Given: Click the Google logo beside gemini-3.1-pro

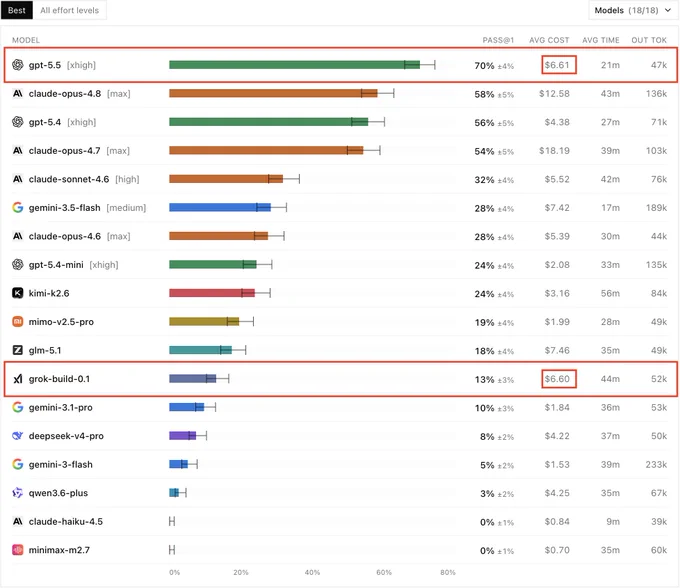Looking at the screenshot, I should point(17,407).
